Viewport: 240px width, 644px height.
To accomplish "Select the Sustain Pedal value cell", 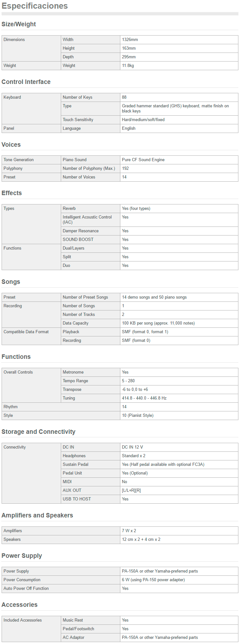I will click(179, 465).
